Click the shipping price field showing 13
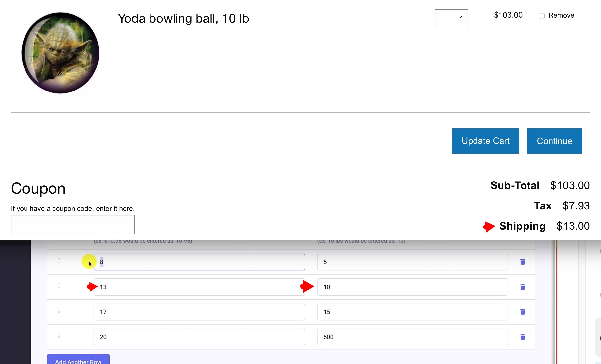The width and height of the screenshot is (601, 364). (x=199, y=286)
